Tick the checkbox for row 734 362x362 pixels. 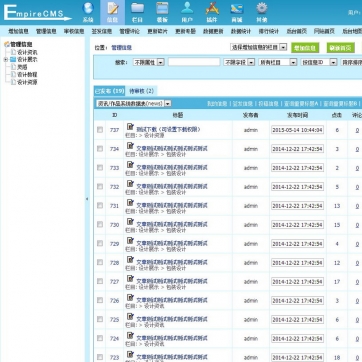(x=100, y=149)
